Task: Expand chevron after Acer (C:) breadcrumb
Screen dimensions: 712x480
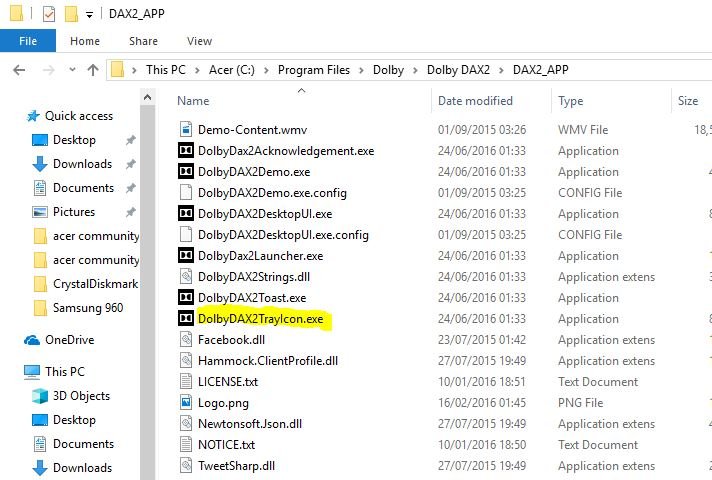Action: (266, 70)
